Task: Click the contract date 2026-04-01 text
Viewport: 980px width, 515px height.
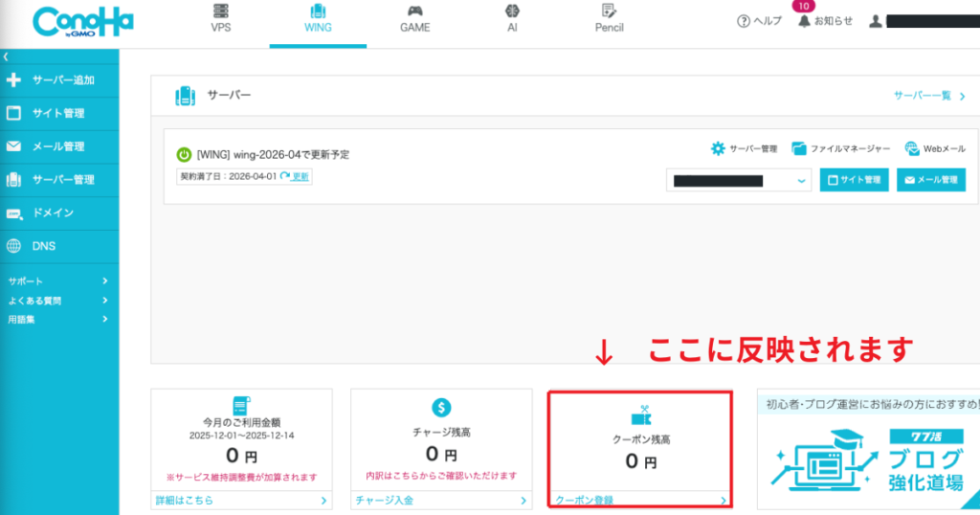Action: pos(253,177)
